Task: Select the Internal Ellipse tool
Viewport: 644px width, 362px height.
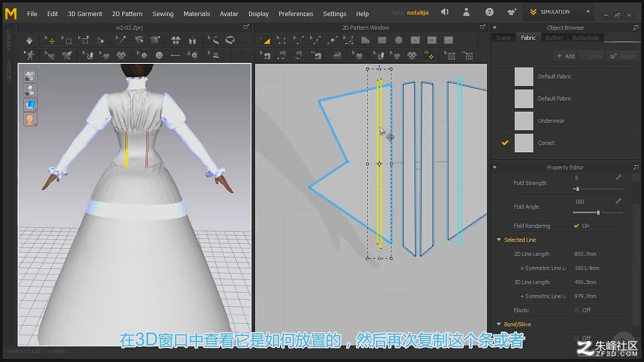Action: (x=448, y=40)
